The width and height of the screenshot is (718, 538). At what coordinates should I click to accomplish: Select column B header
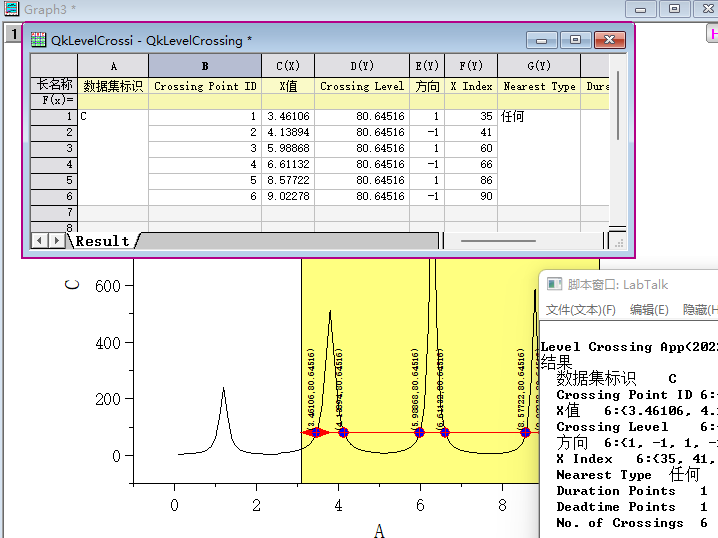click(x=205, y=66)
